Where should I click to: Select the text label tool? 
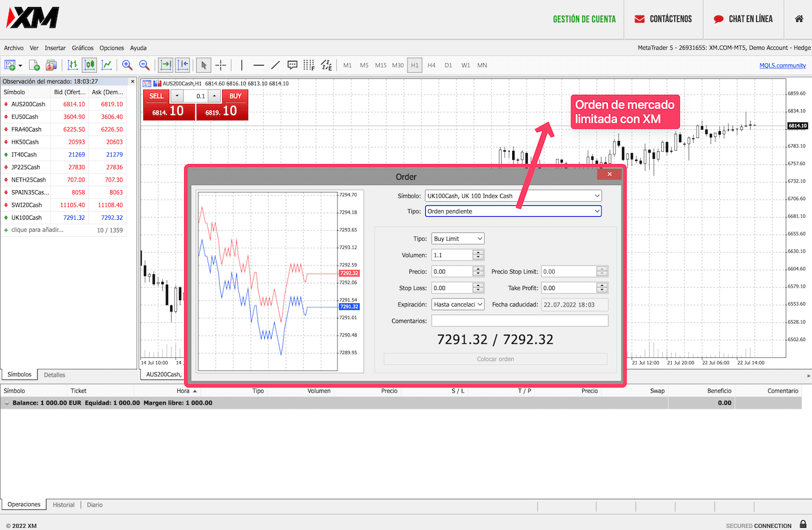[x=292, y=65]
